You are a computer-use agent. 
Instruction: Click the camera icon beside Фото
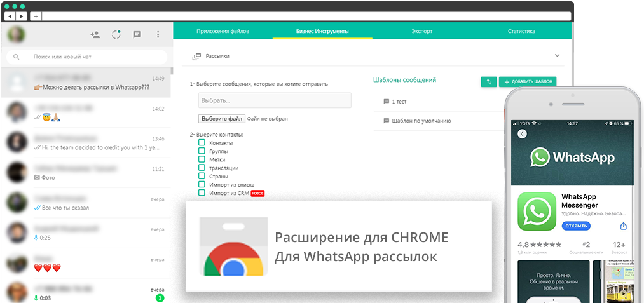[x=37, y=177]
